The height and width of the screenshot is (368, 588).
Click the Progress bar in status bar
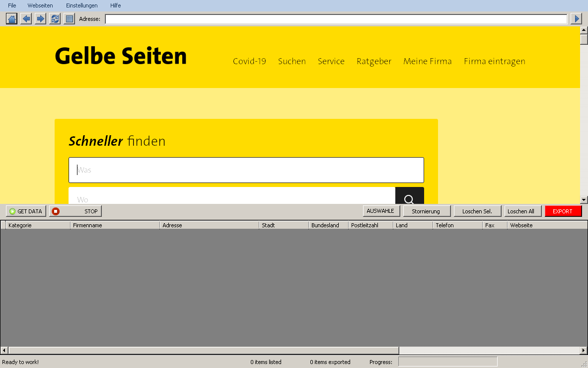tap(448, 362)
